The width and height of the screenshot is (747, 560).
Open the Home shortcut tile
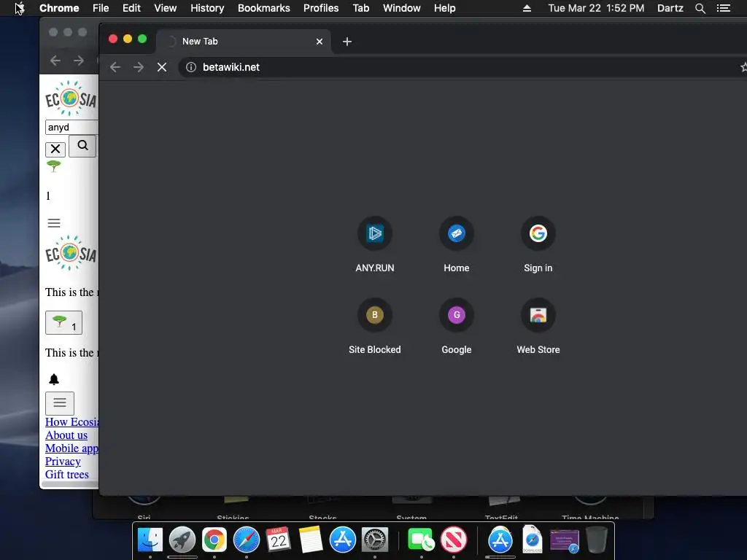[x=457, y=245]
